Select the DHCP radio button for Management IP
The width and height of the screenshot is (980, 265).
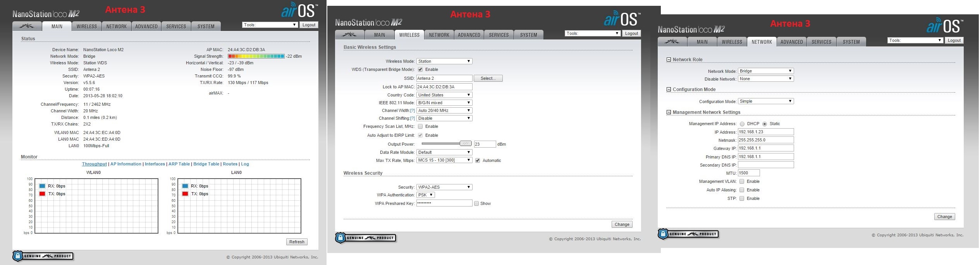(742, 124)
